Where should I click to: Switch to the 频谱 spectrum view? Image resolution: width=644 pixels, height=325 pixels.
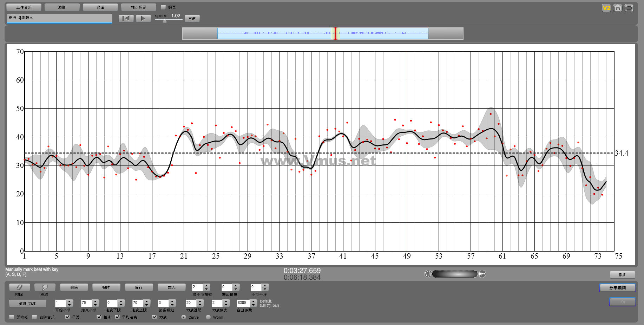(100, 7)
